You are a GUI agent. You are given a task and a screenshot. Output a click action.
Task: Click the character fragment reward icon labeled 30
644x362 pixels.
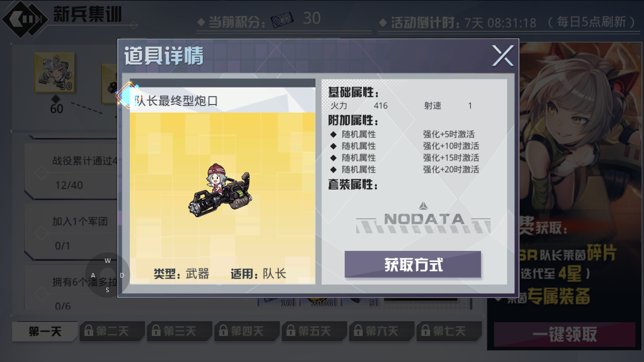click(54, 72)
